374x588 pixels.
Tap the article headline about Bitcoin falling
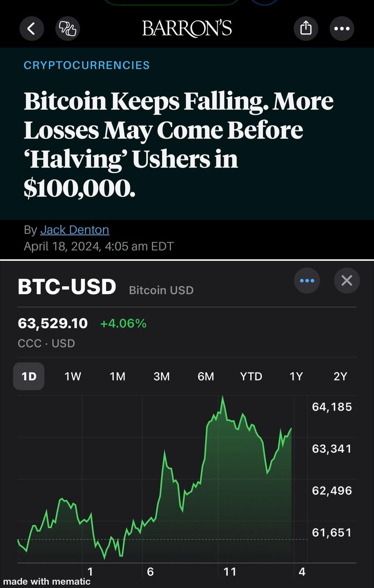[179, 144]
